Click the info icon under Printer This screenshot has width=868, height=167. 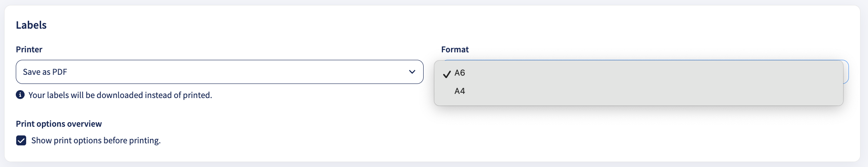point(20,95)
